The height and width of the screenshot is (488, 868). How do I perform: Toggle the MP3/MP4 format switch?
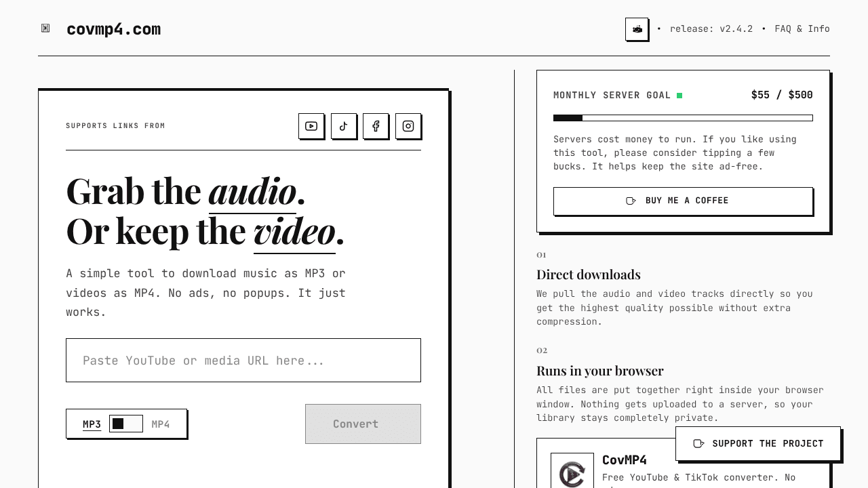(126, 424)
